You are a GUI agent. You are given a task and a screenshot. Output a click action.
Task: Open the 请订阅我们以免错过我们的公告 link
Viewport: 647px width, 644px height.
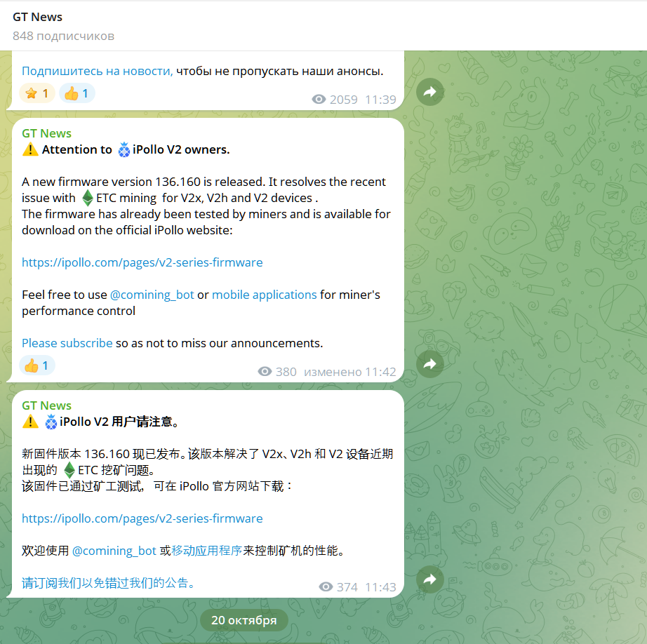click(109, 583)
